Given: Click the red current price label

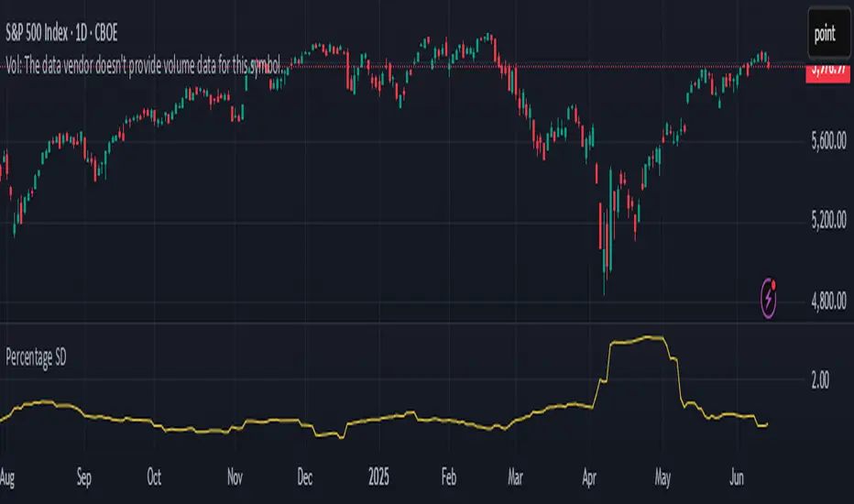Looking at the screenshot, I should click(x=827, y=71).
